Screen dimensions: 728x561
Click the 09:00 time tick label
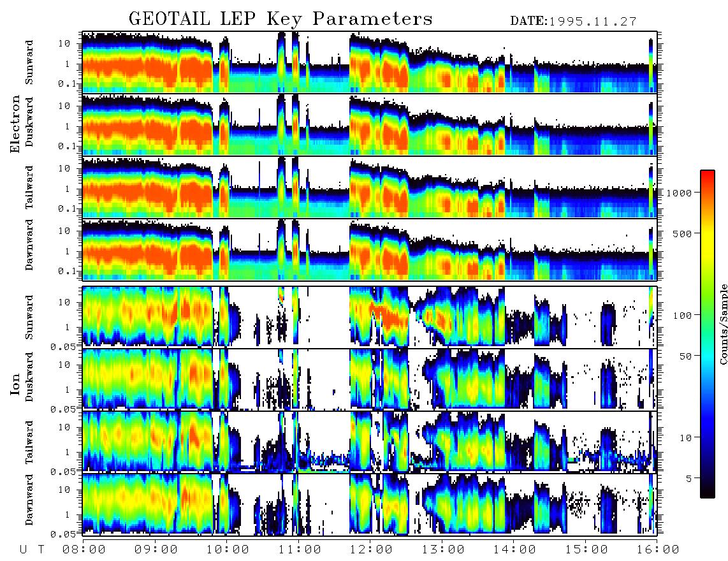pos(156,550)
